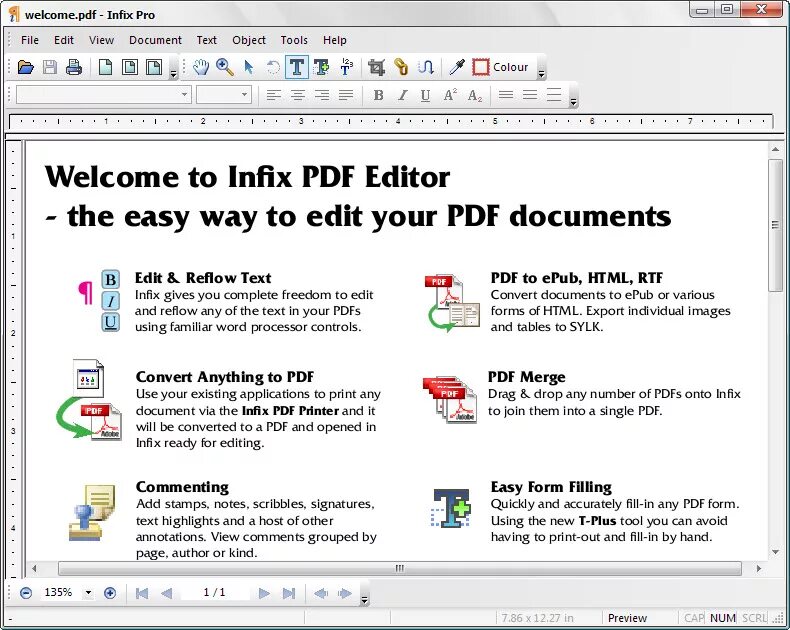Click the Link chain tool
The height and width of the screenshot is (630, 790).
pyautogui.click(x=401, y=67)
